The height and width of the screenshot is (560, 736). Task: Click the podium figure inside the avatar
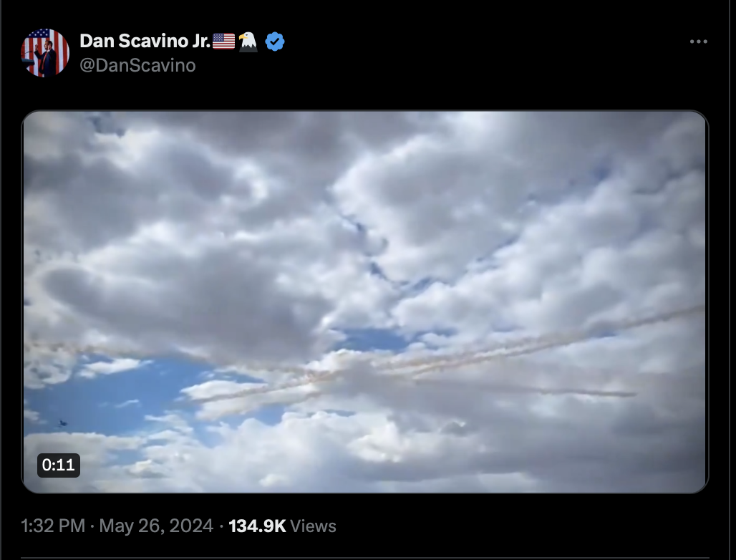pos(46,57)
